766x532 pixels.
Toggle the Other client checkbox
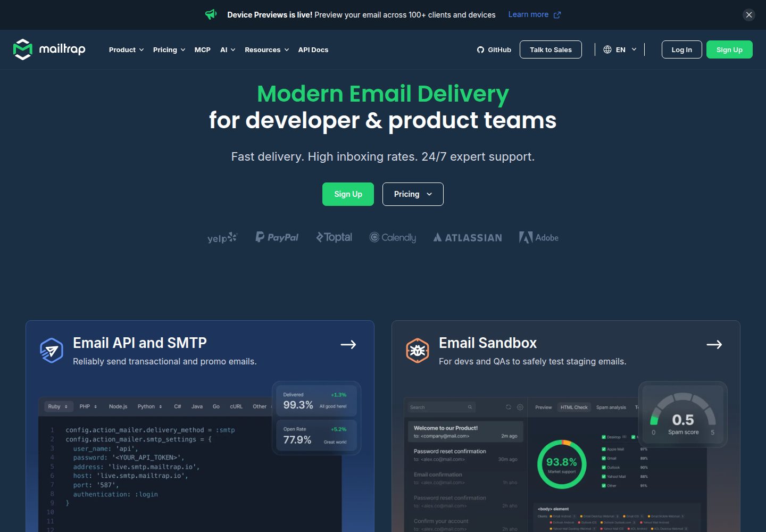(x=604, y=485)
